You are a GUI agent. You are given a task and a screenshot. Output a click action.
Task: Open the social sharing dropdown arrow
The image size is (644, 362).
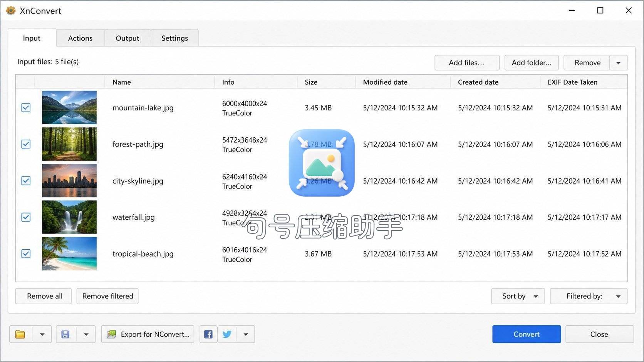tap(246, 334)
